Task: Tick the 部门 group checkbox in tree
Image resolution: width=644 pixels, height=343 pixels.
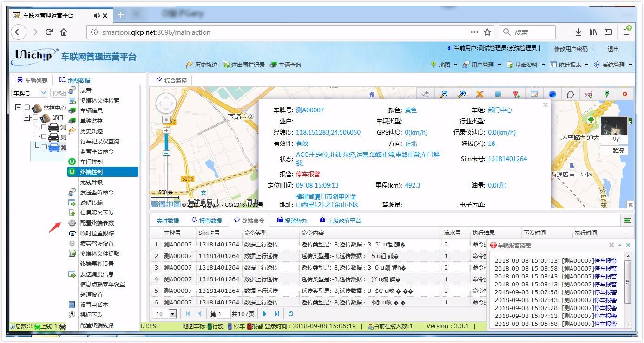Action: [x=36, y=117]
